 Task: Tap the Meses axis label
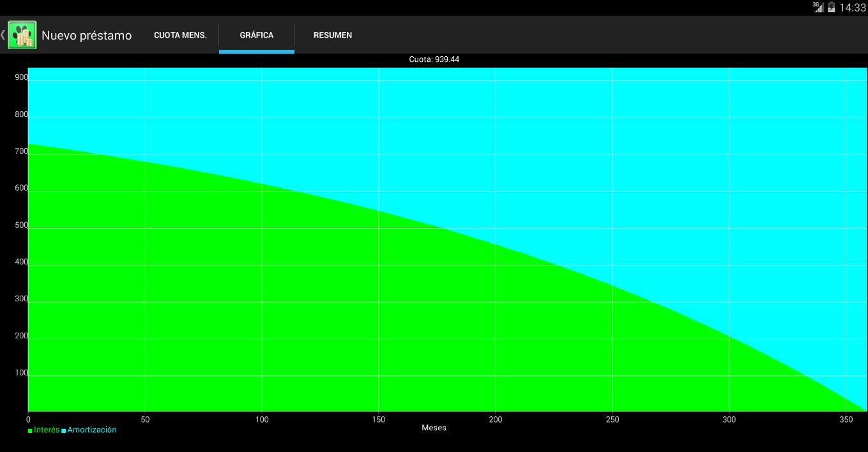click(x=434, y=428)
